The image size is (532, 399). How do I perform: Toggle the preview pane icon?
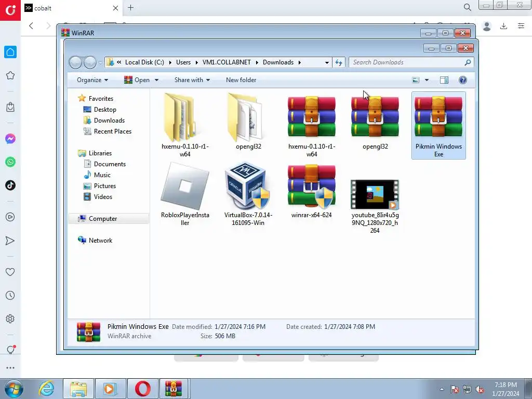(444, 79)
